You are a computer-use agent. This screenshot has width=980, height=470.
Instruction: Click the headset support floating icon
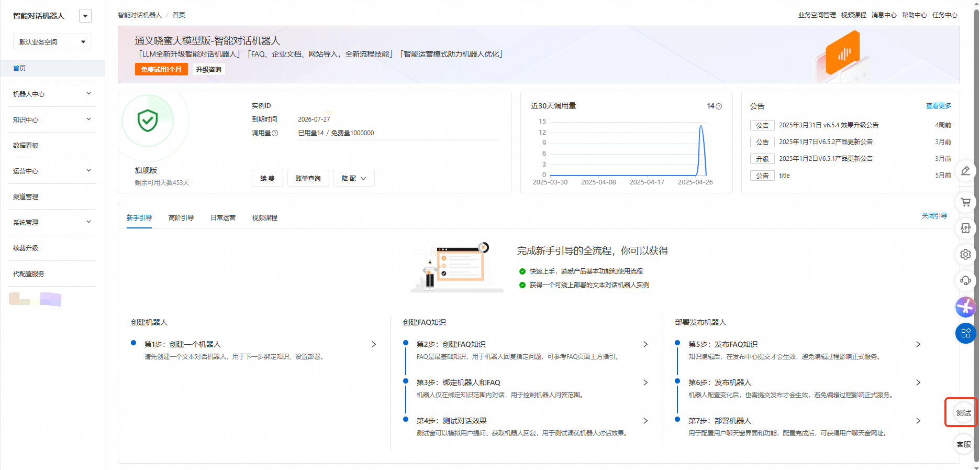(x=965, y=281)
